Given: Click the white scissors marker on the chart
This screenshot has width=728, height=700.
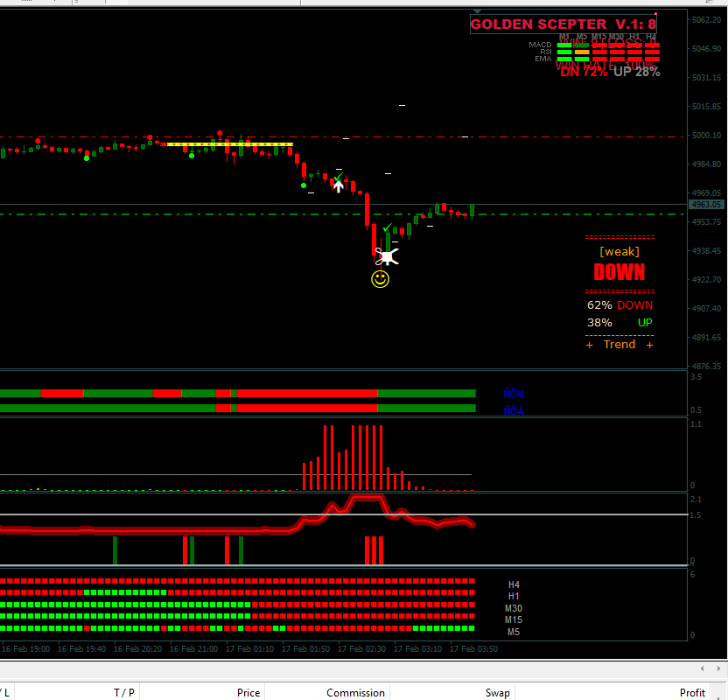Looking at the screenshot, I should (x=386, y=256).
